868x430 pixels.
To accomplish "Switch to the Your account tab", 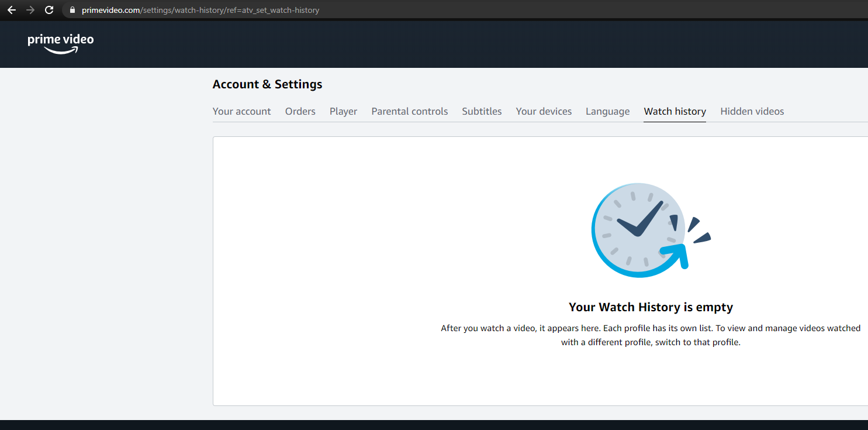I will pos(241,111).
